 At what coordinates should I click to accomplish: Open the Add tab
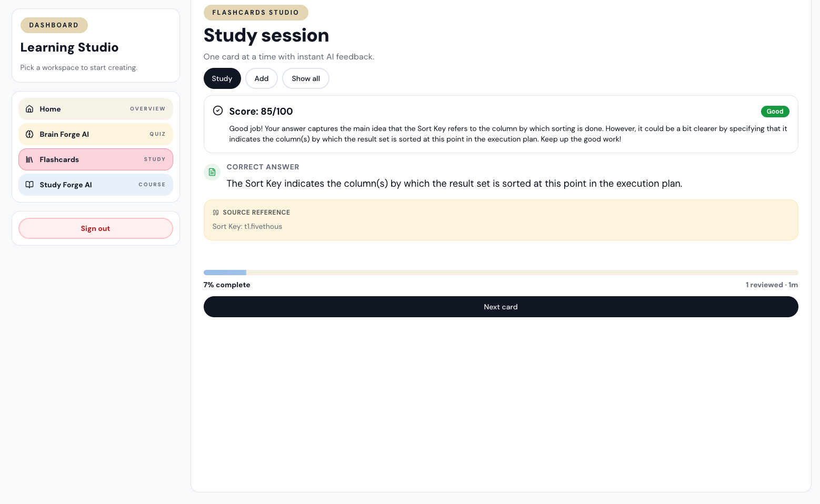click(x=261, y=78)
